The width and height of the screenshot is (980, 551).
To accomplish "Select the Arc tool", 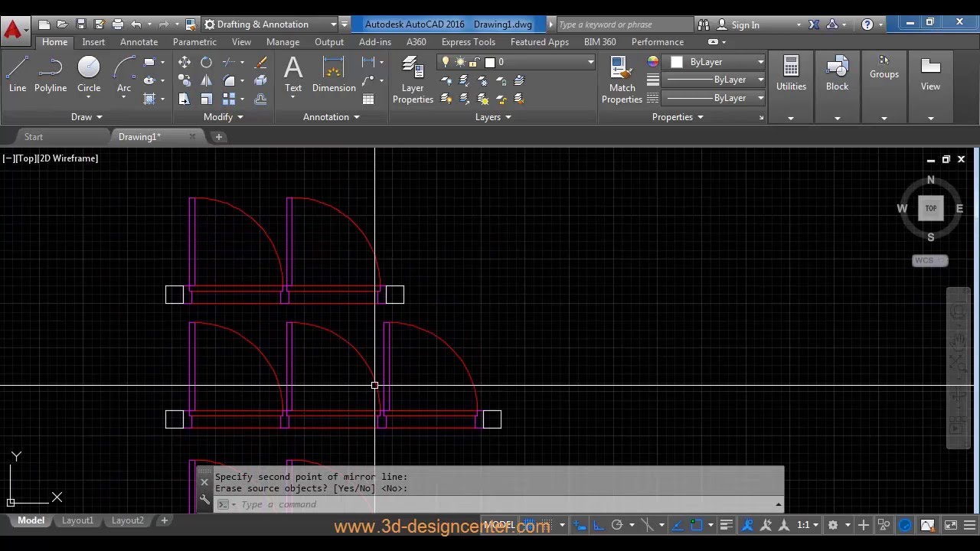I will coord(124,75).
